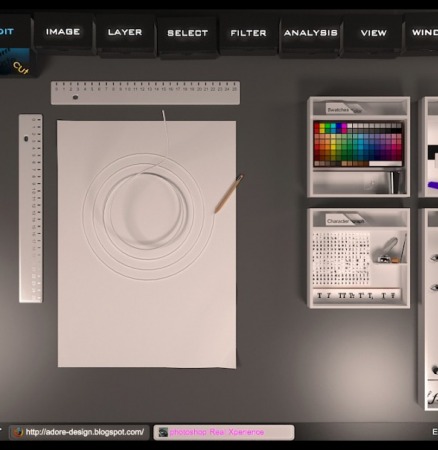Pick up the pencil beside the paper
The height and width of the screenshot is (450, 438).
[229, 194]
